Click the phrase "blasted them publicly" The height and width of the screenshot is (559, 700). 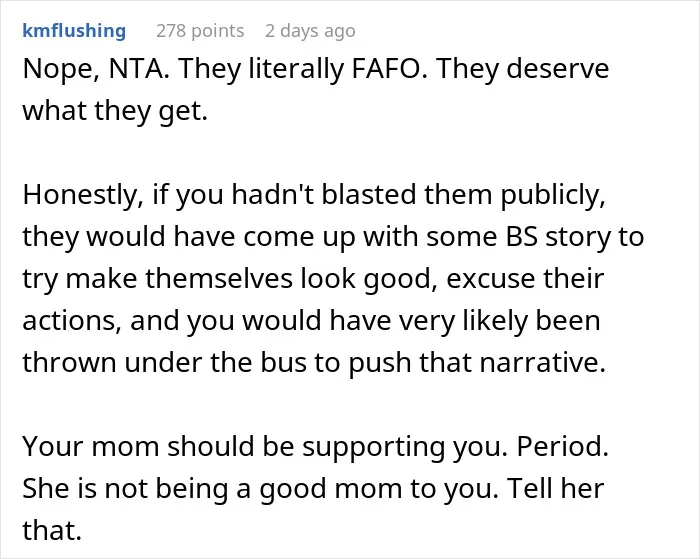click(x=463, y=195)
